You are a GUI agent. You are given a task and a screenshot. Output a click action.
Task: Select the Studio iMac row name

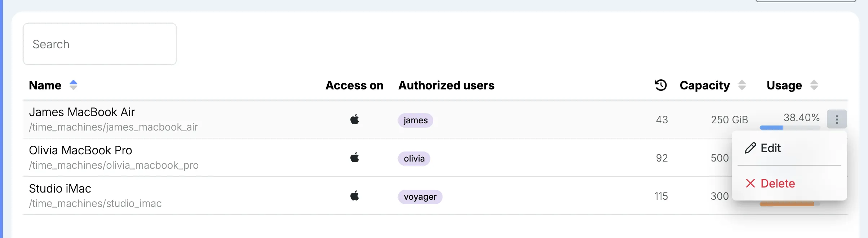pyautogui.click(x=60, y=188)
